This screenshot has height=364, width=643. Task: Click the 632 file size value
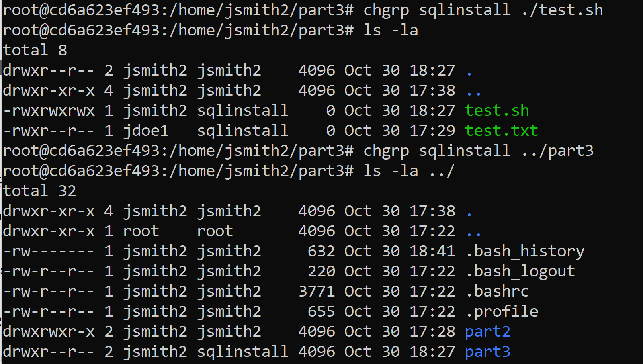[321, 252]
